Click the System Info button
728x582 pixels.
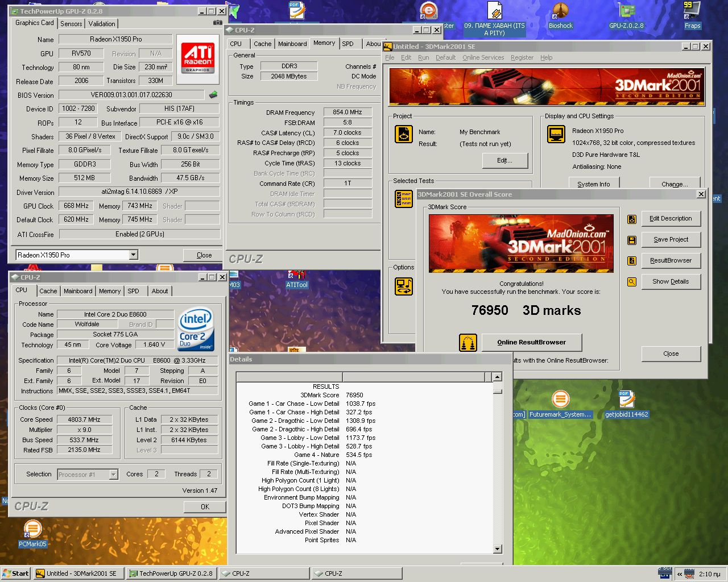(x=594, y=183)
